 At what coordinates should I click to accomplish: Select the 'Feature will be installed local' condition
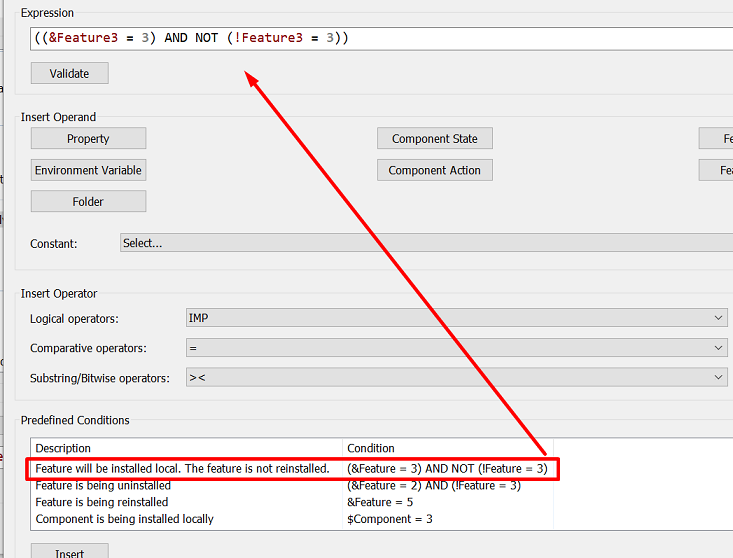[182, 468]
